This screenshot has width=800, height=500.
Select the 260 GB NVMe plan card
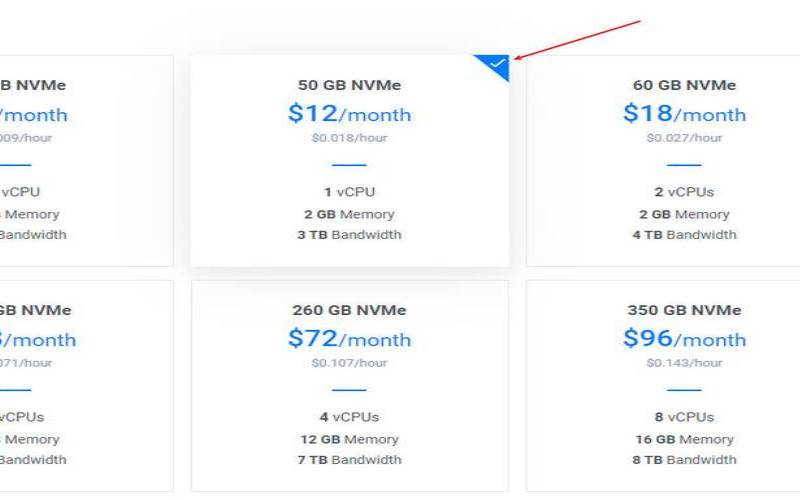pos(349,386)
